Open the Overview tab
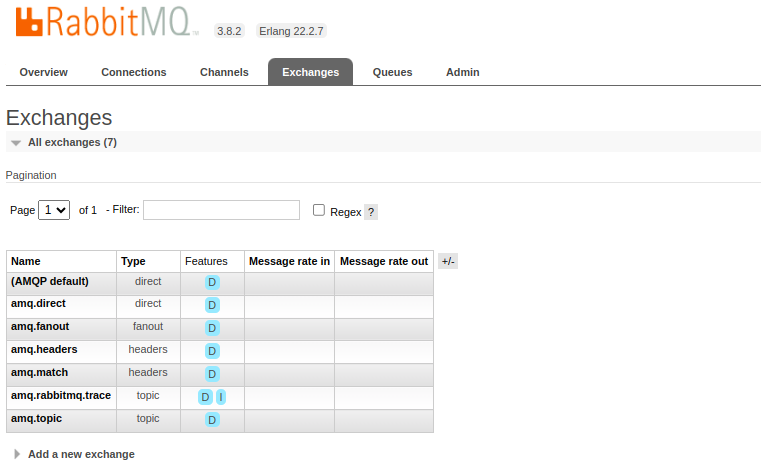 [x=44, y=72]
